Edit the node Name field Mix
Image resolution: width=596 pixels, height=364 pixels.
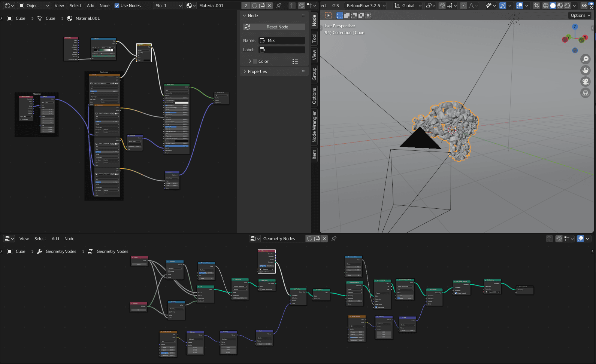[282, 40]
